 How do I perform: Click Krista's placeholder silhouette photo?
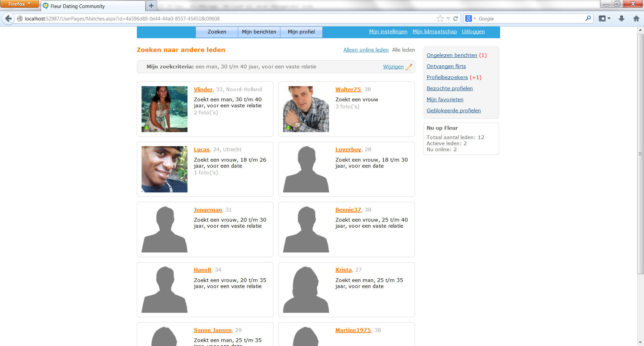(x=306, y=290)
